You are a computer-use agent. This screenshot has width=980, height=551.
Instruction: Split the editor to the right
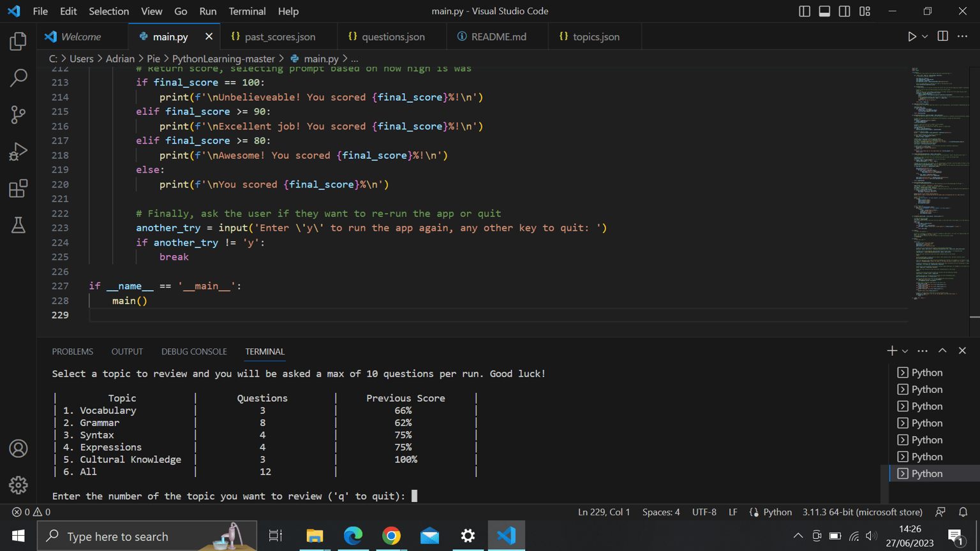click(942, 36)
